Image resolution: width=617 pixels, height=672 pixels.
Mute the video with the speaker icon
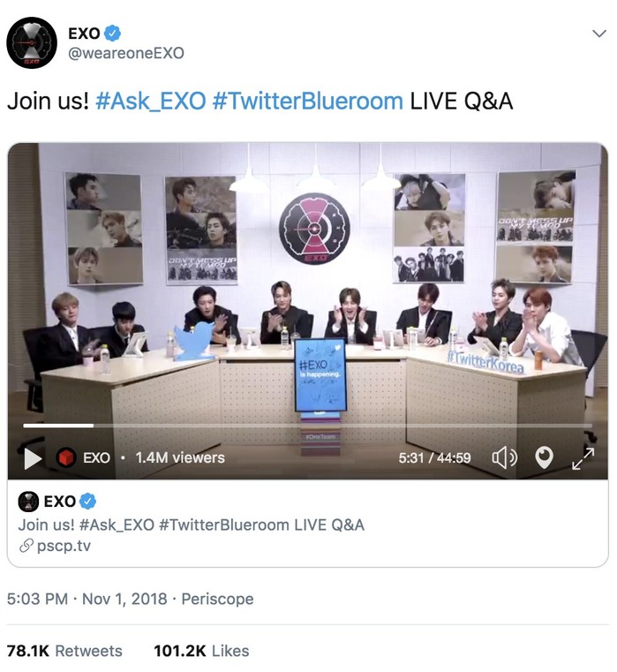pyautogui.click(x=504, y=457)
